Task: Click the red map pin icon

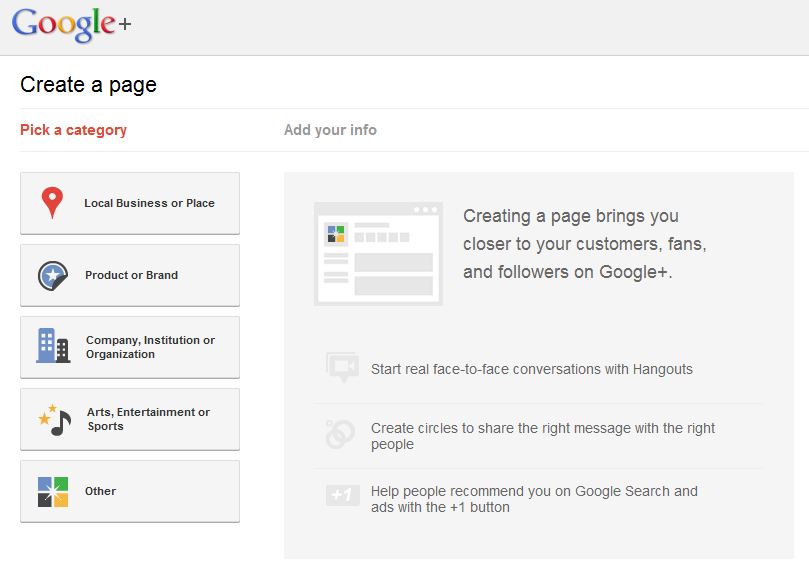Action: (x=52, y=203)
